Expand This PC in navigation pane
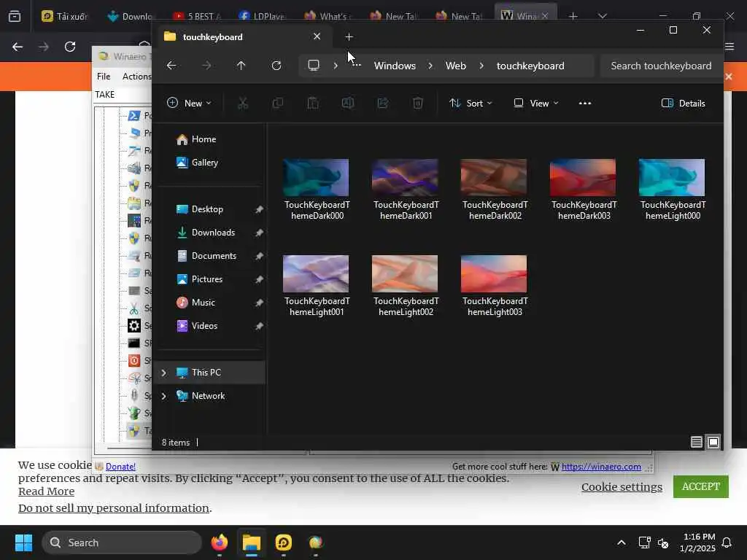 point(164,373)
